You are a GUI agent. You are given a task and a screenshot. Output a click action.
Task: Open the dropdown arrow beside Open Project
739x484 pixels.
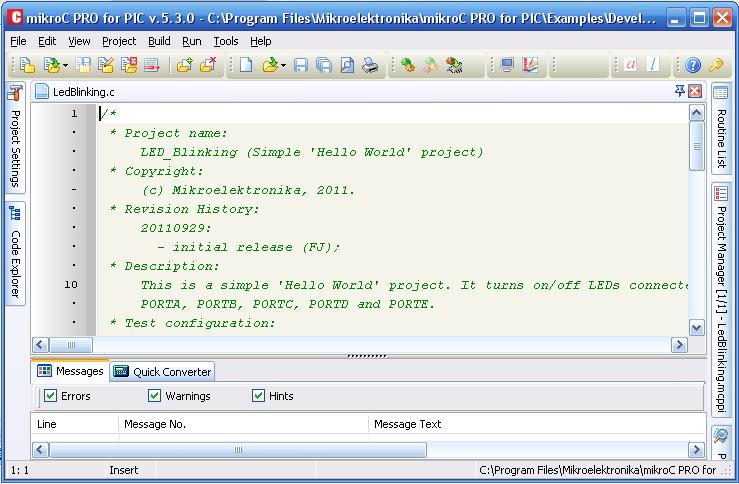65,66
